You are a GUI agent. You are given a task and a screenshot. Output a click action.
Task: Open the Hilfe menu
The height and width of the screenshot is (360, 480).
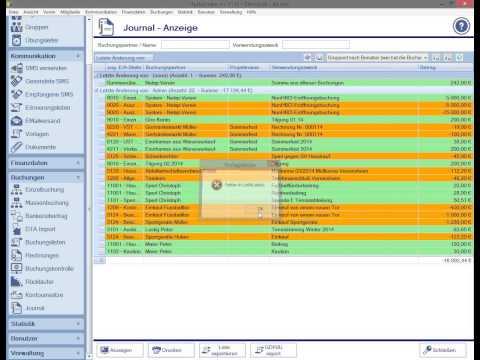pos(251,12)
